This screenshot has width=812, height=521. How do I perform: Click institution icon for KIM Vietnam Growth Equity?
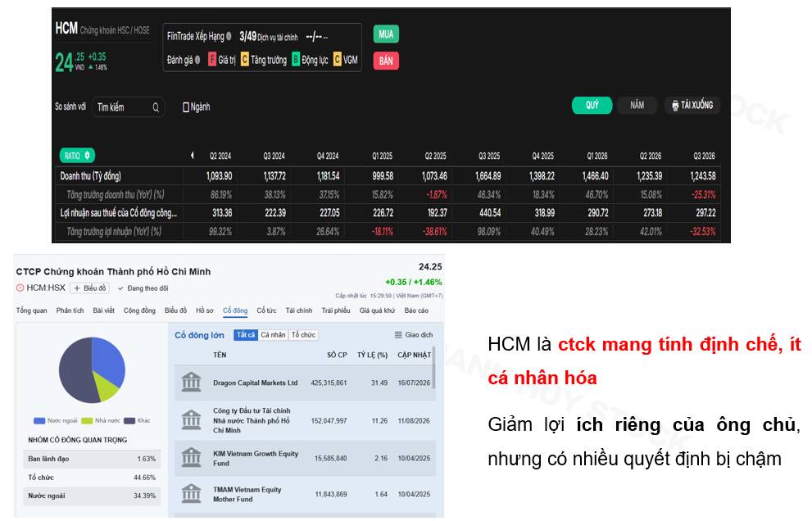click(191, 458)
